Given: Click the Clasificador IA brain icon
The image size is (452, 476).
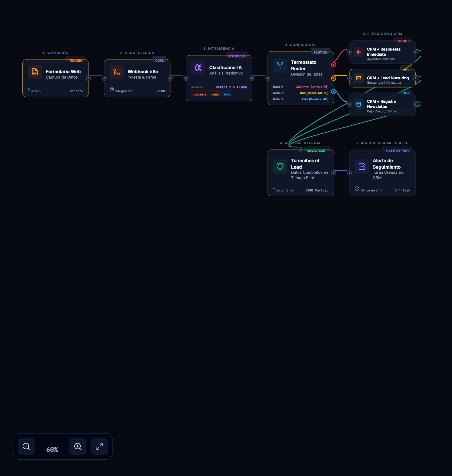Looking at the screenshot, I should pyautogui.click(x=198, y=68).
